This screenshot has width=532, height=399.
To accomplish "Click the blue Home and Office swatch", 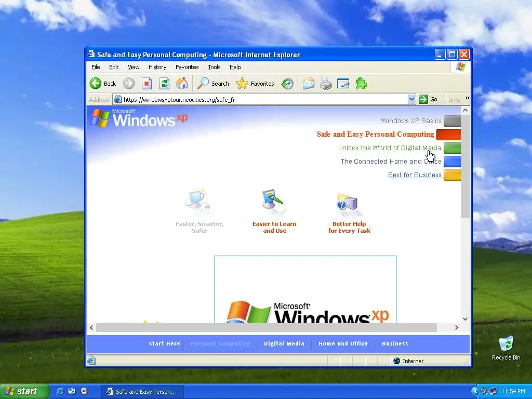I will pos(452,162).
